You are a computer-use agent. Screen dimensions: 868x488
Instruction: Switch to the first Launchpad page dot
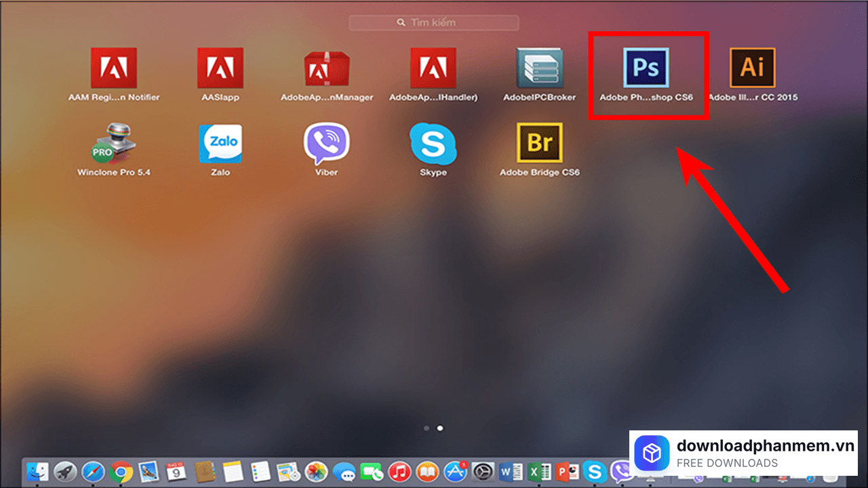pyautogui.click(x=427, y=428)
